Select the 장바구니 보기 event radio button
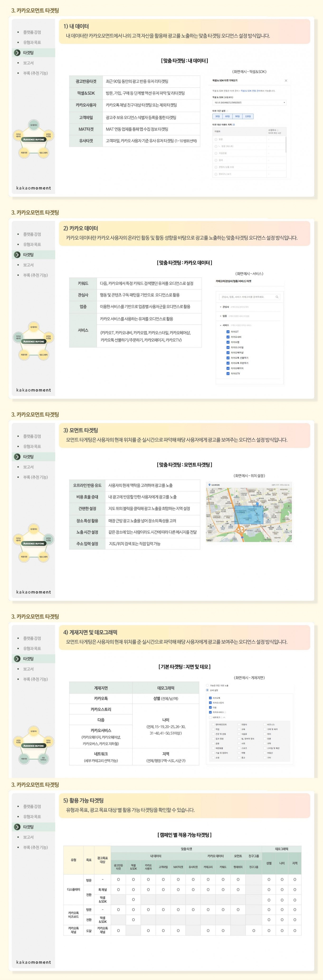Screen dimensions: 323x980 [216, 174]
